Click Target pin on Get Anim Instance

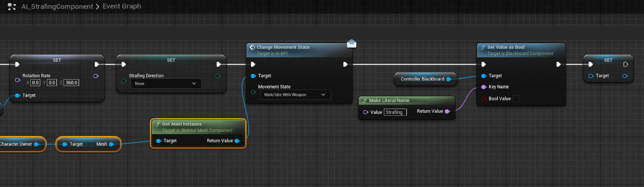(159, 141)
